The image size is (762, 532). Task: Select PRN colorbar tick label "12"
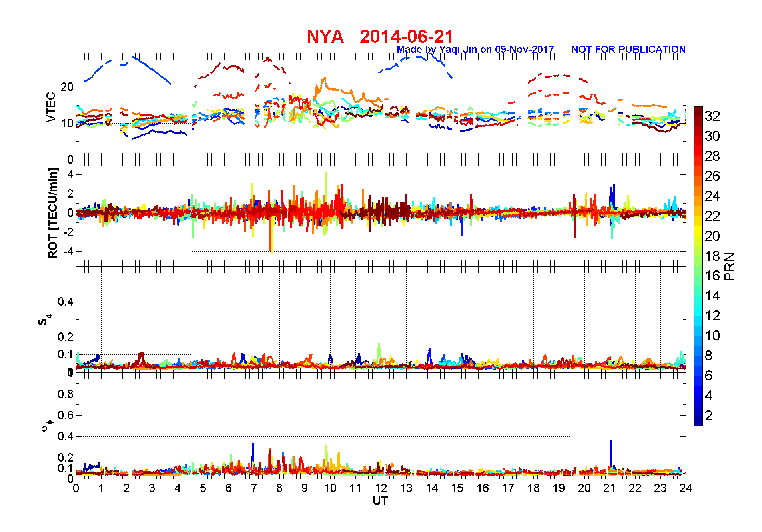click(x=712, y=316)
